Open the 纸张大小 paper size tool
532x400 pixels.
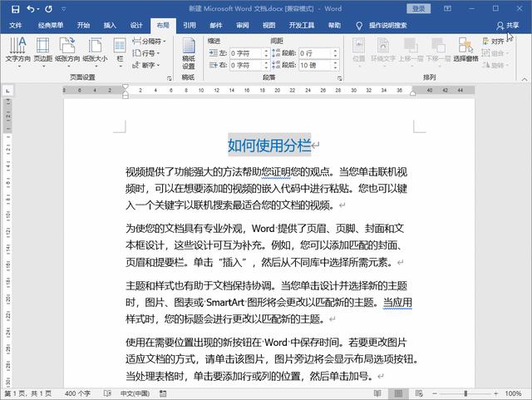pyautogui.click(x=95, y=52)
